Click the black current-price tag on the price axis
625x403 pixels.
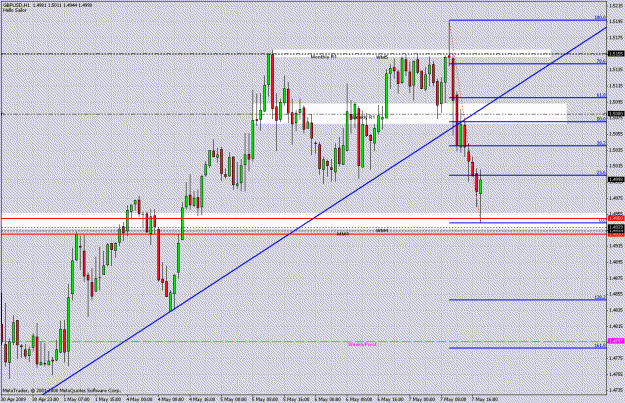[616, 180]
